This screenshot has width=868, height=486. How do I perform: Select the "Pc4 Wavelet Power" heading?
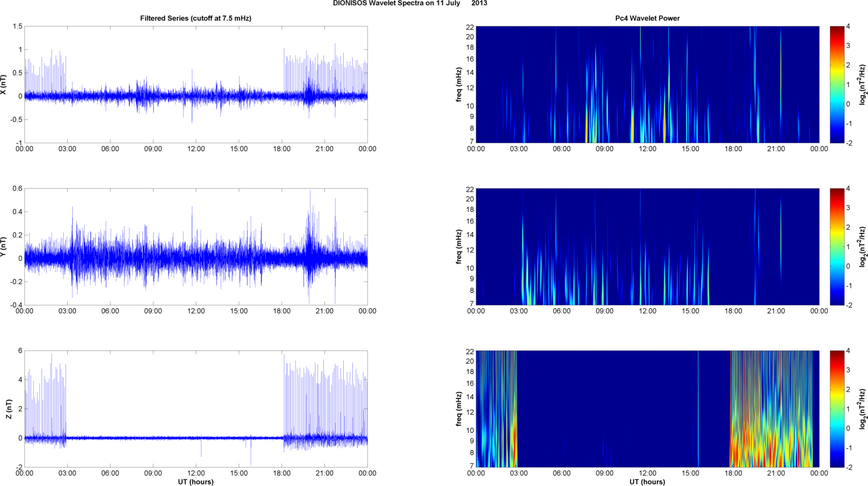coord(647,18)
